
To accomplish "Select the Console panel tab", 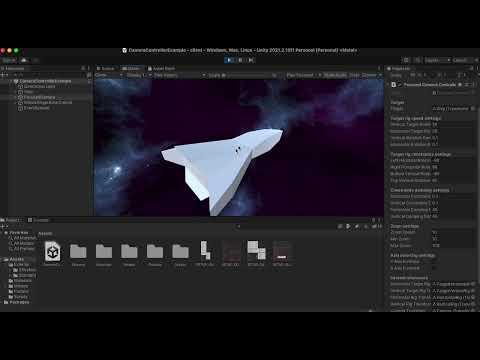I will pyautogui.click(x=39, y=220).
